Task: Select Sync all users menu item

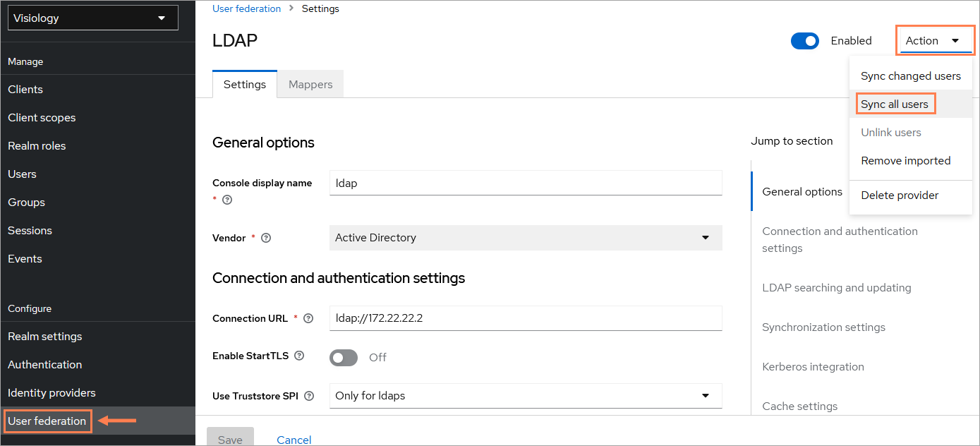Action: [x=895, y=104]
